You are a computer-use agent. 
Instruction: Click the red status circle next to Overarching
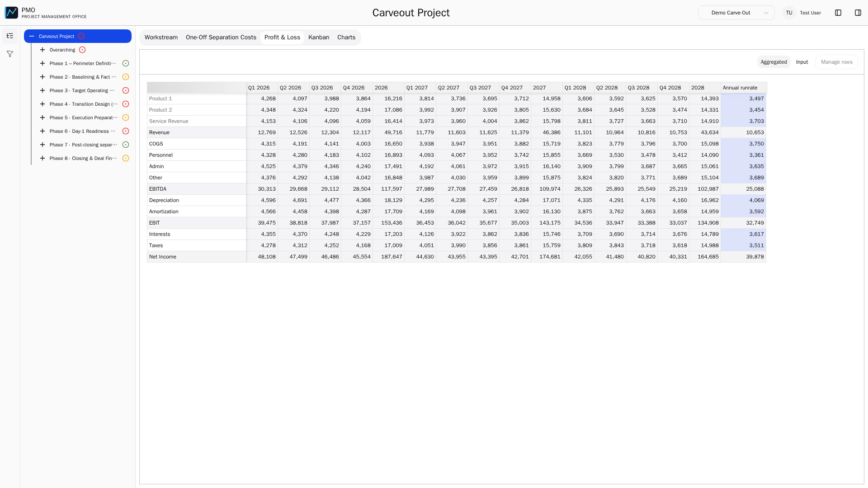(x=82, y=50)
